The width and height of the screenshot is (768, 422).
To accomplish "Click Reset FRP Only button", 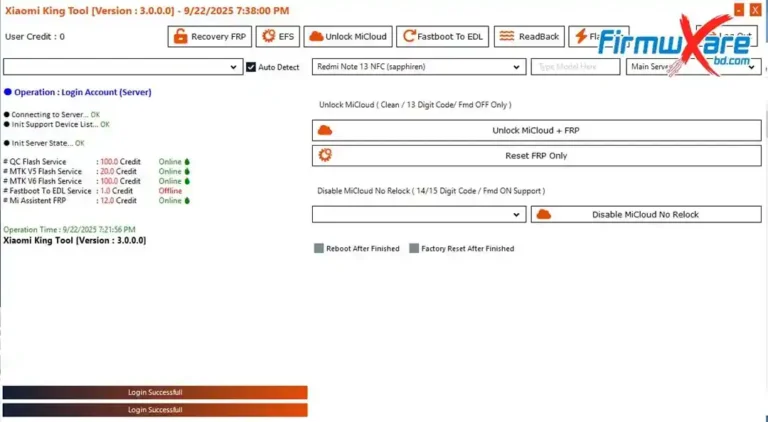I will coord(536,156).
